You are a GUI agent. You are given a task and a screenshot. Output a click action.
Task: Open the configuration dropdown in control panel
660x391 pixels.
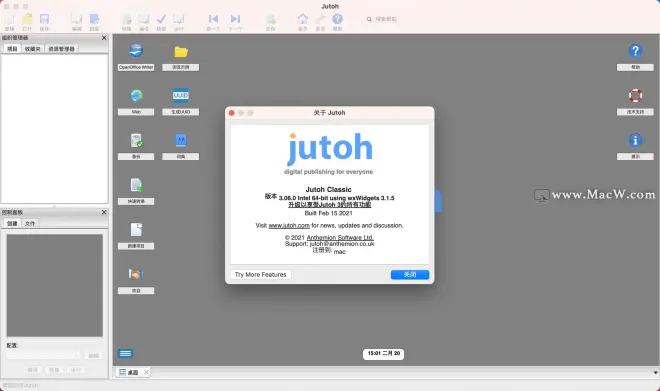pos(43,356)
